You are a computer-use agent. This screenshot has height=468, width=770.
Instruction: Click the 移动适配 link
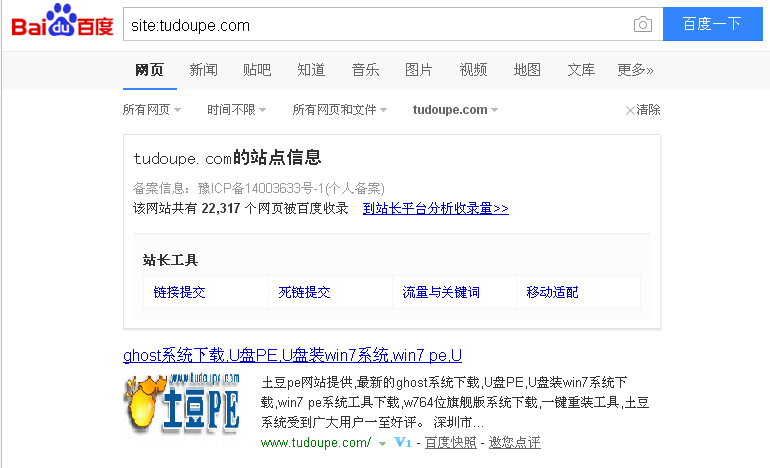click(x=552, y=292)
